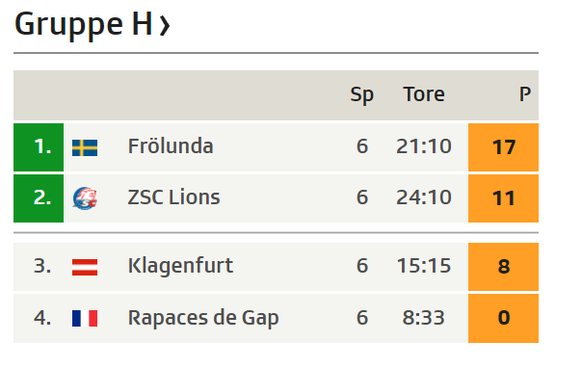The image size is (582, 368).
Task: Select the Klagenfurt team name
Action: (180, 266)
